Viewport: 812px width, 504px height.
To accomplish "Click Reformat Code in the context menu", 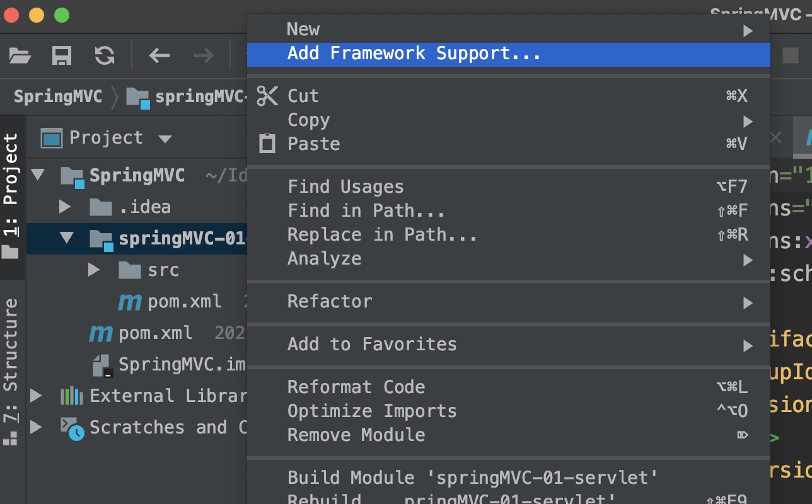I will (356, 387).
